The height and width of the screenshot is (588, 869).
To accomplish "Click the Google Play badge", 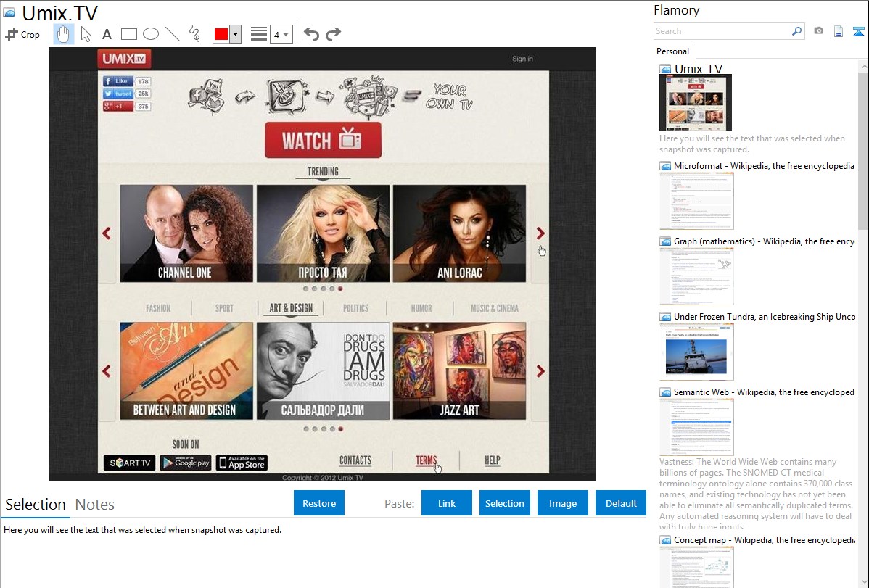I will tap(186, 463).
